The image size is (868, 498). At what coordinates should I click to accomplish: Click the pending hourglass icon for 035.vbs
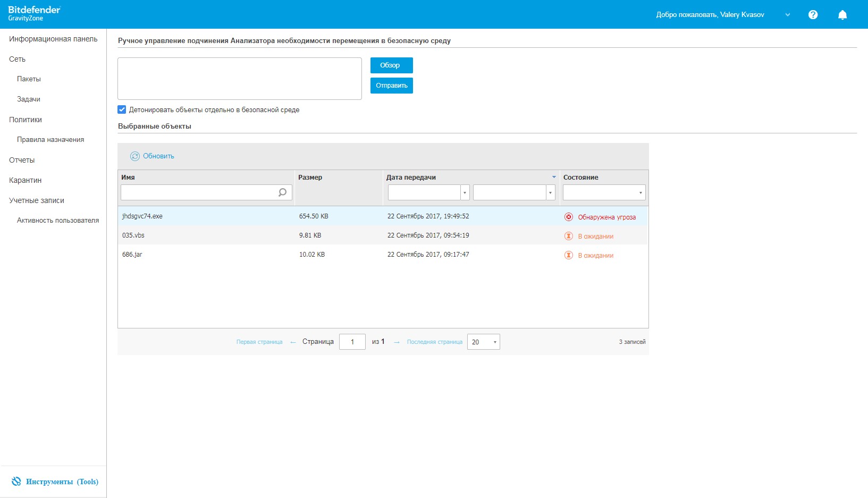569,236
